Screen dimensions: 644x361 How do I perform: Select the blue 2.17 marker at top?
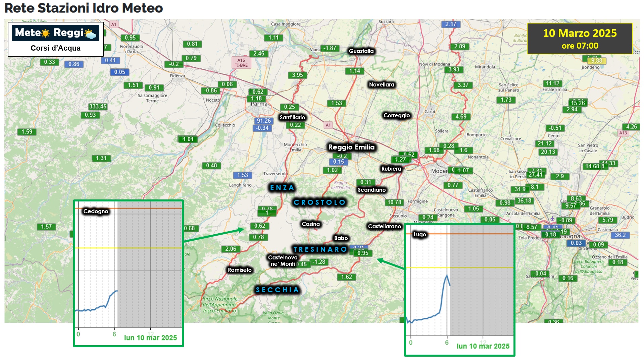click(x=450, y=24)
